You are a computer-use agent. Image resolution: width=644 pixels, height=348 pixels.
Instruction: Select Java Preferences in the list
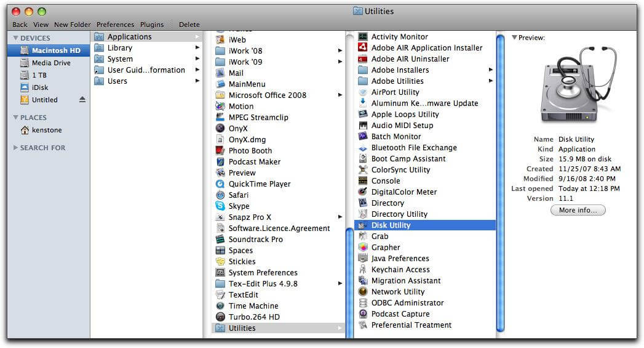click(x=424, y=259)
